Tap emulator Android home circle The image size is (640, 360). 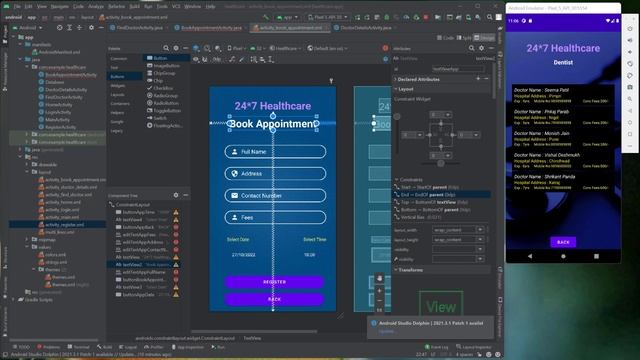click(x=563, y=256)
